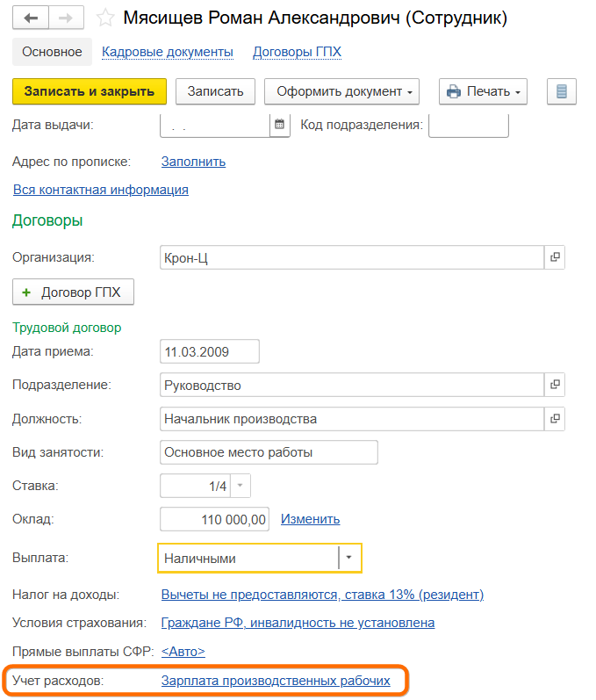
Task: Open the Кадровые документы tab
Action: pos(168,52)
